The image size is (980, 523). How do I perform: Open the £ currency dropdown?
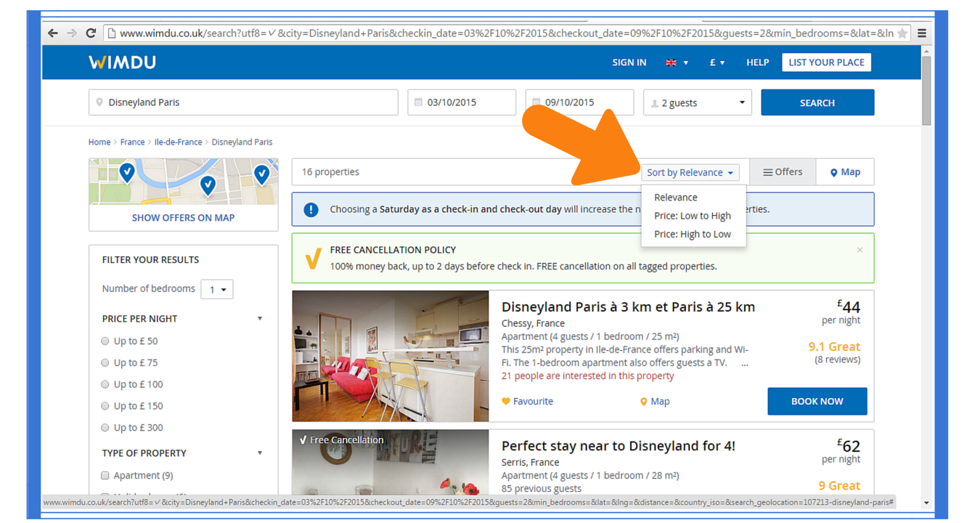[717, 62]
